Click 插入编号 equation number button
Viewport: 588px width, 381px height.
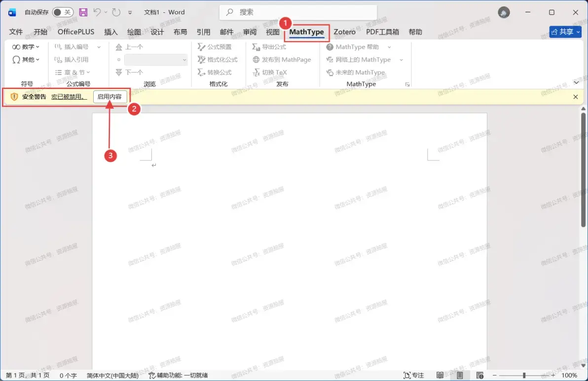tap(72, 47)
